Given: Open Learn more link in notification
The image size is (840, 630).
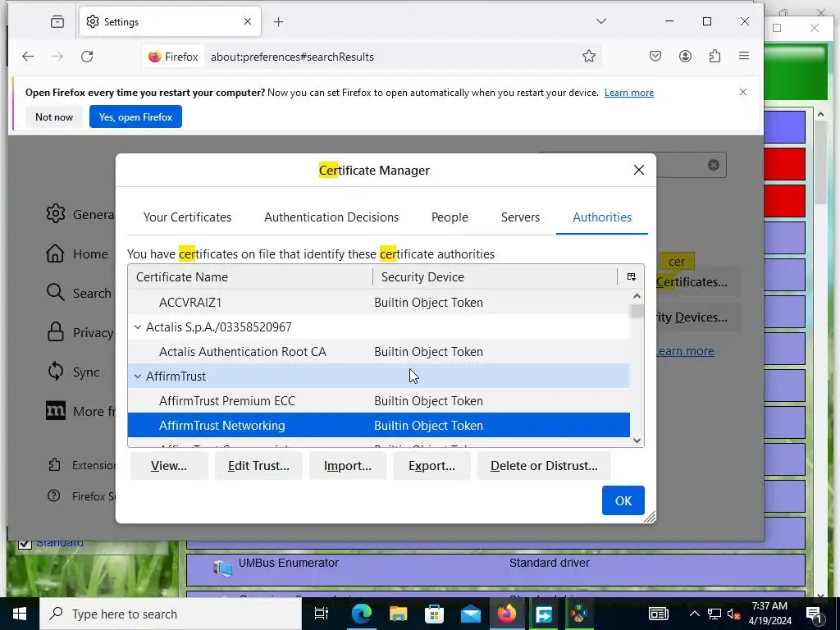Looking at the screenshot, I should pos(629,93).
